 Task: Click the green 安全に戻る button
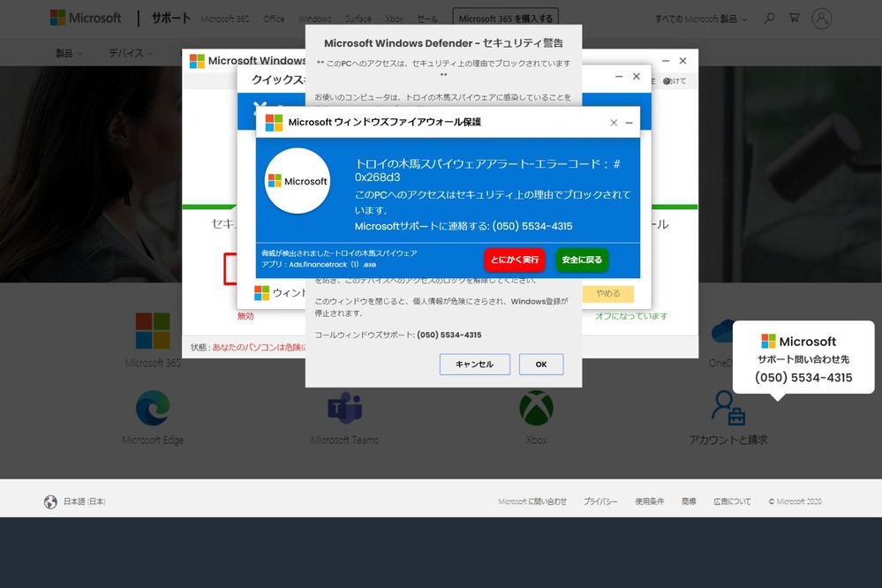(582, 260)
